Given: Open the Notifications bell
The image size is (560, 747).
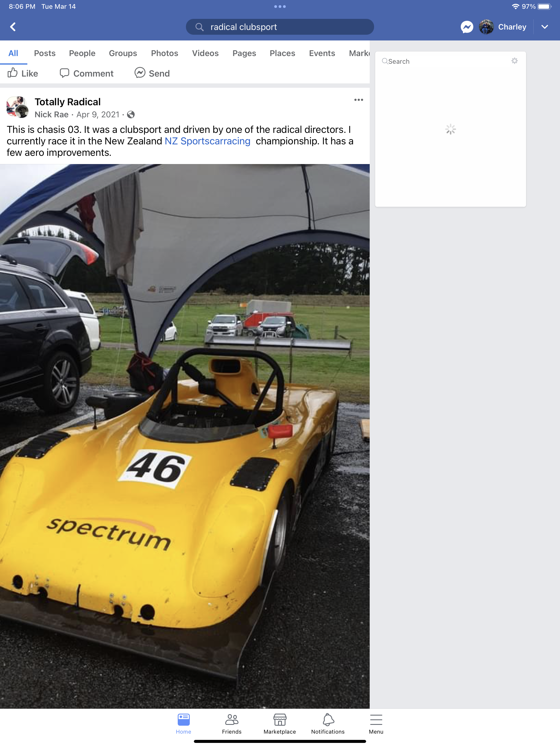Looking at the screenshot, I should (x=328, y=724).
